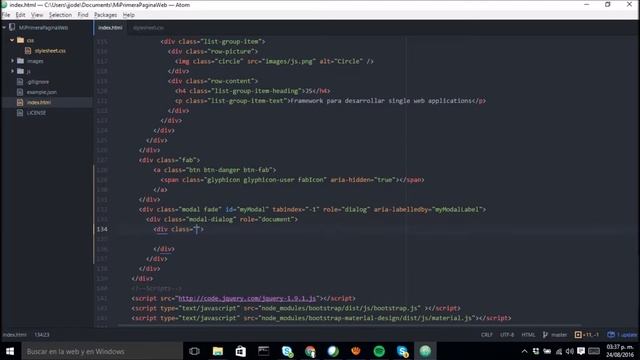Open the Packages menu

pyautogui.click(x=105, y=15)
